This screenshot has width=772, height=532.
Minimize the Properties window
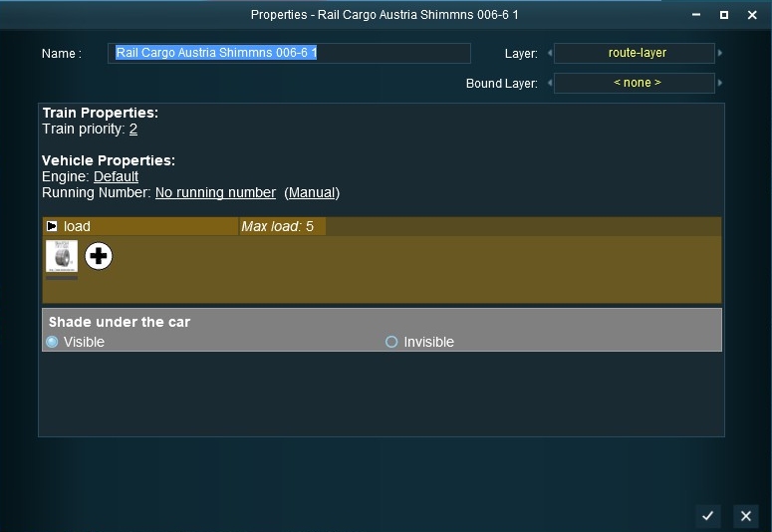pos(696,15)
